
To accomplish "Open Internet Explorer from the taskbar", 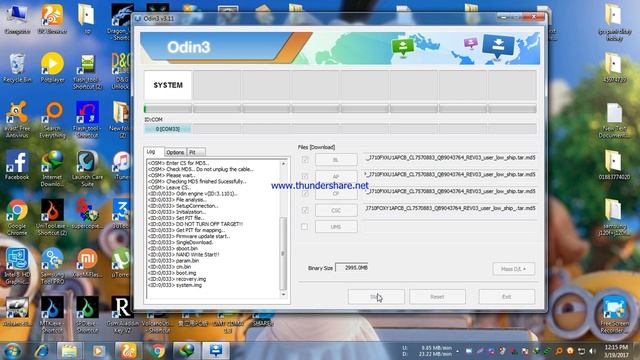I will pos(41,351).
